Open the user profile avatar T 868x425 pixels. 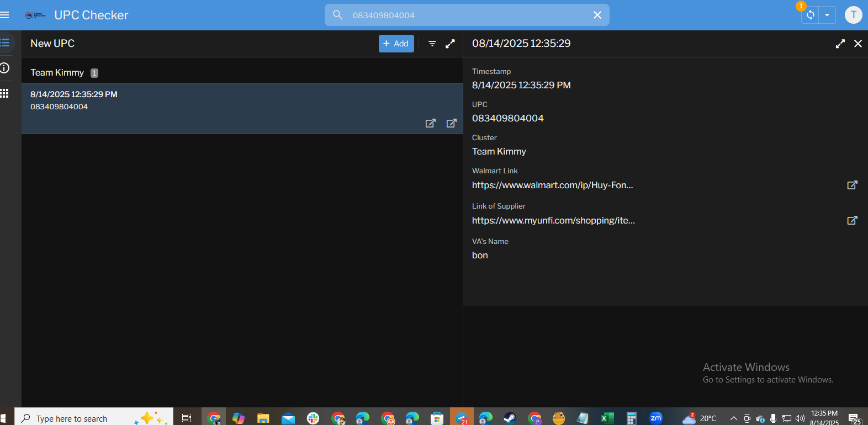(x=853, y=15)
